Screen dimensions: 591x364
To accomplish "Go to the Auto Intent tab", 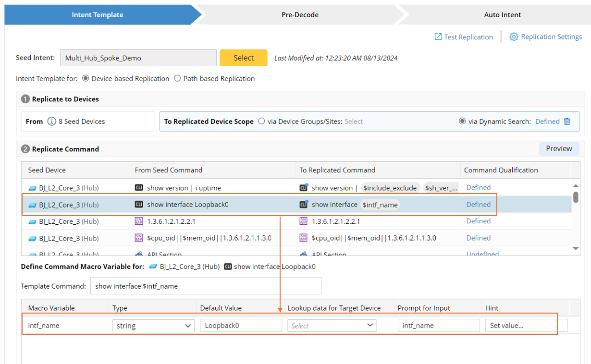I will tap(502, 15).
